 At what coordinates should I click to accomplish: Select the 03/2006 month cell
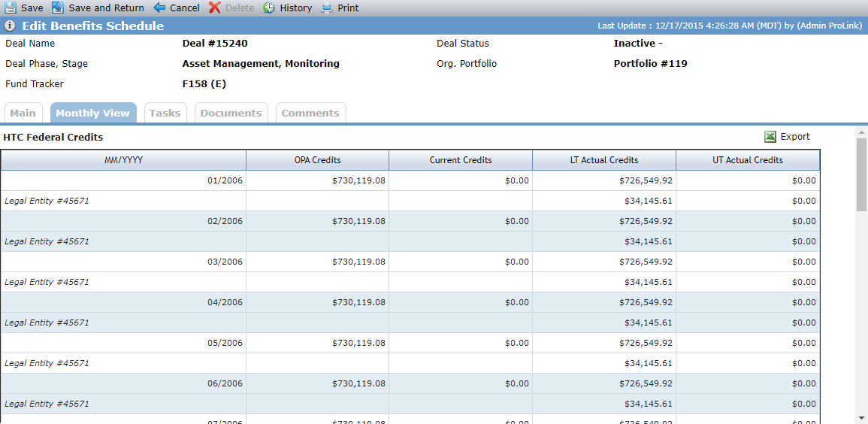pyautogui.click(x=123, y=262)
